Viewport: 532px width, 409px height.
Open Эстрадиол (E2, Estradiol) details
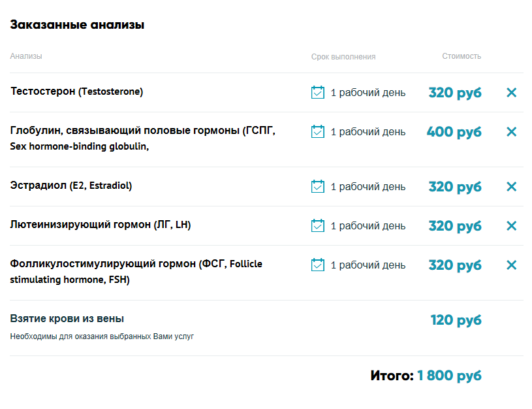71,186
